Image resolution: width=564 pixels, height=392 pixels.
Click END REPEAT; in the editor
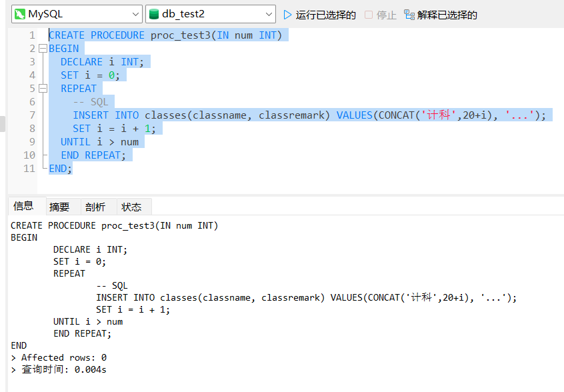[x=93, y=155]
